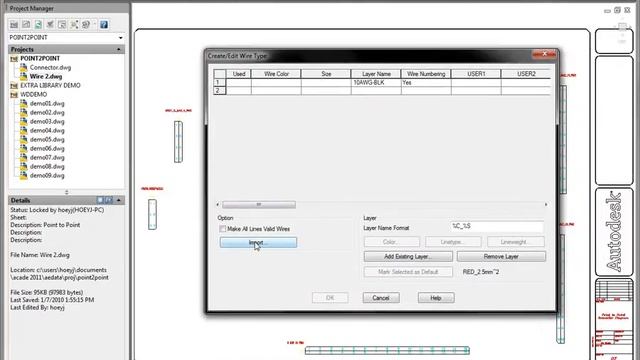The image size is (640, 360).
Task: Click the OK button in wire dialog
Action: (330, 298)
